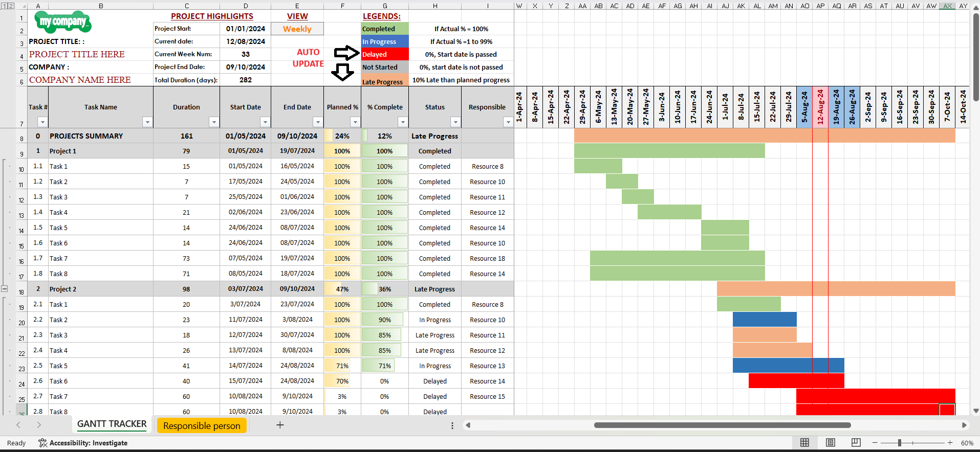Click the zoom out minus icon

(x=875, y=443)
